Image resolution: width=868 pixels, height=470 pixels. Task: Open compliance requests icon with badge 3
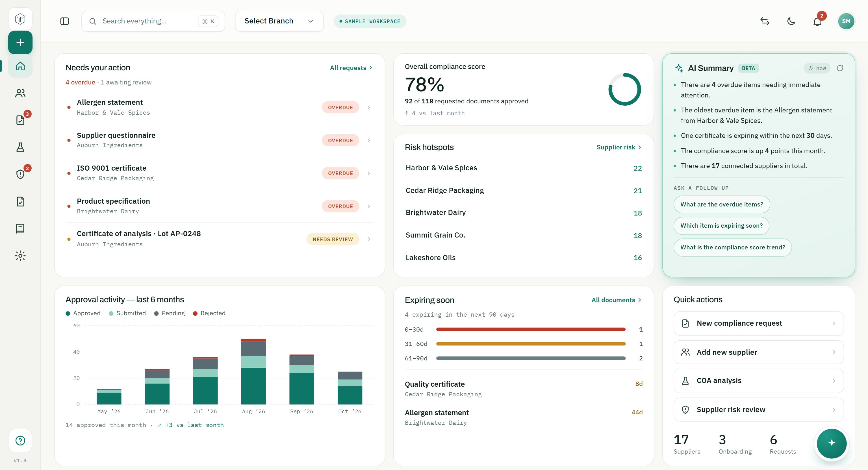coord(20,120)
